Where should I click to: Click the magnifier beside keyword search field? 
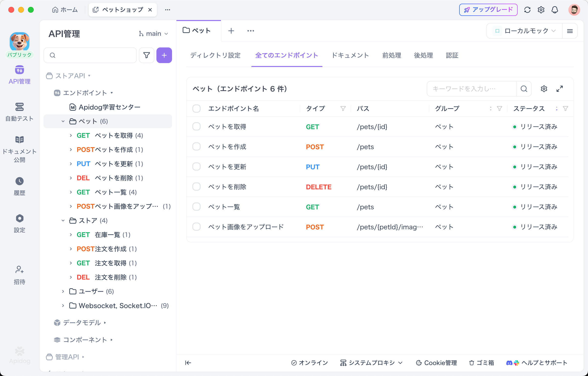[524, 89]
